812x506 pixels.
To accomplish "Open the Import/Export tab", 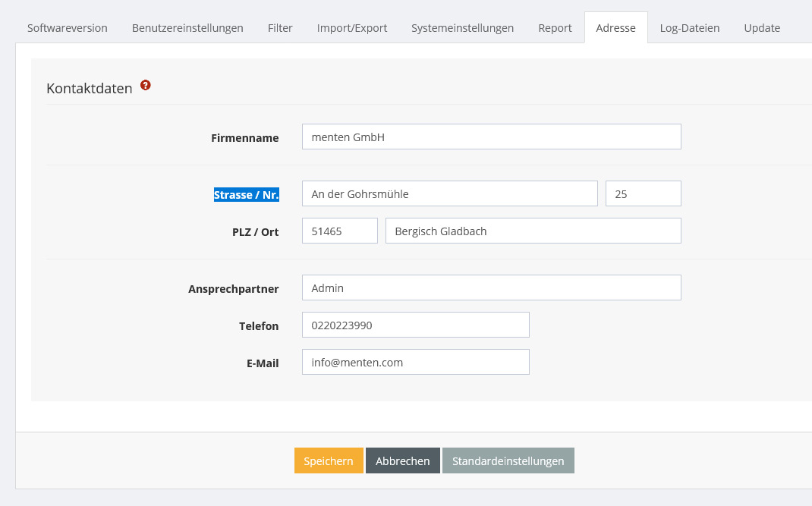I will tap(352, 28).
